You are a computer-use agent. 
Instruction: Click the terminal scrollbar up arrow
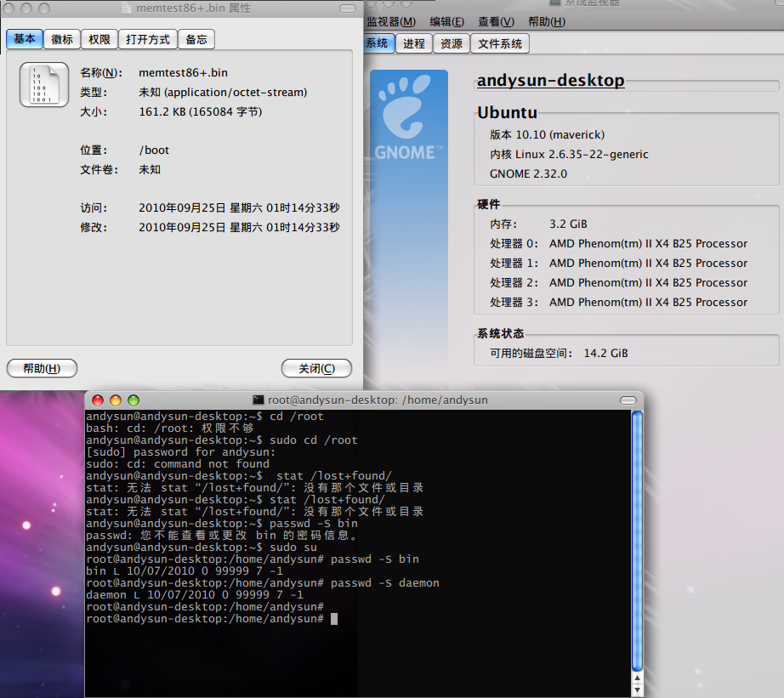[x=637, y=678]
